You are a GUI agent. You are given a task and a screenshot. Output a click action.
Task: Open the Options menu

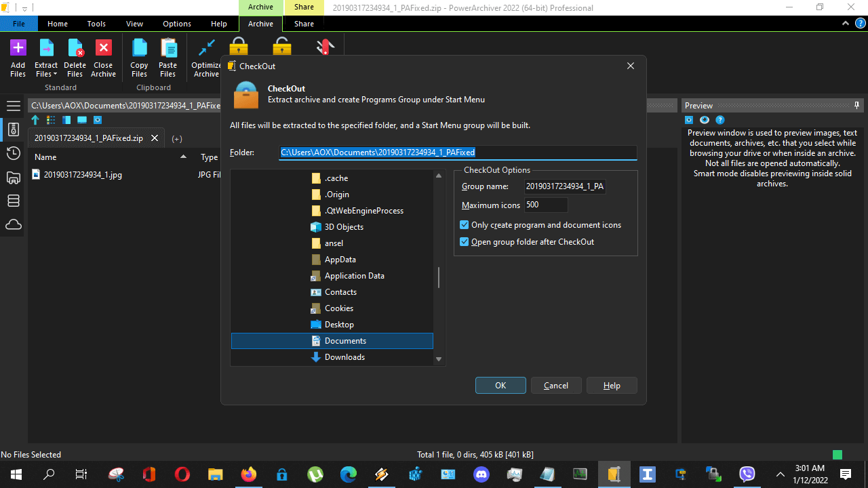click(x=176, y=23)
